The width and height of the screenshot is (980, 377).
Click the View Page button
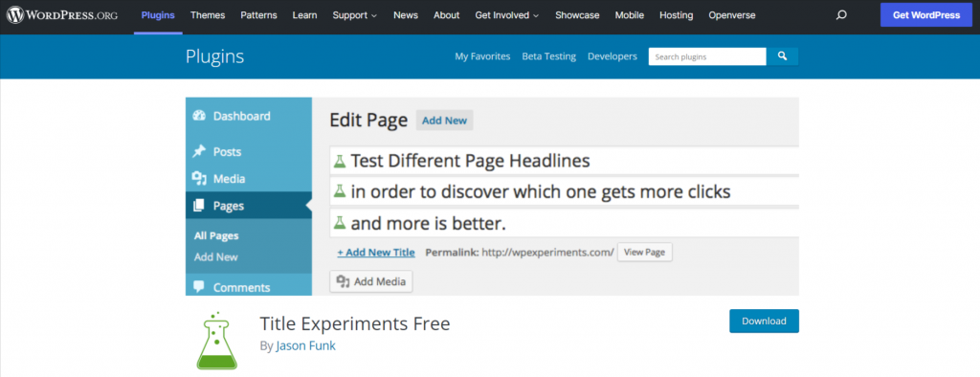645,253
